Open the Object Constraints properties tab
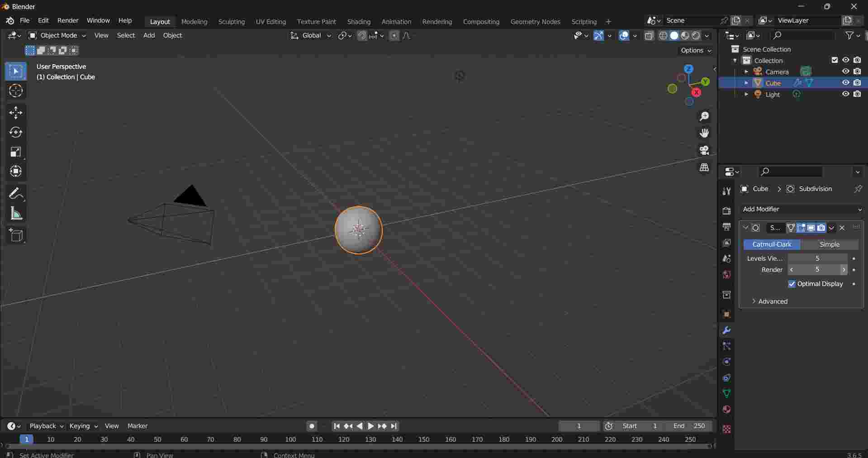This screenshot has height=458, width=868. (726, 378)
